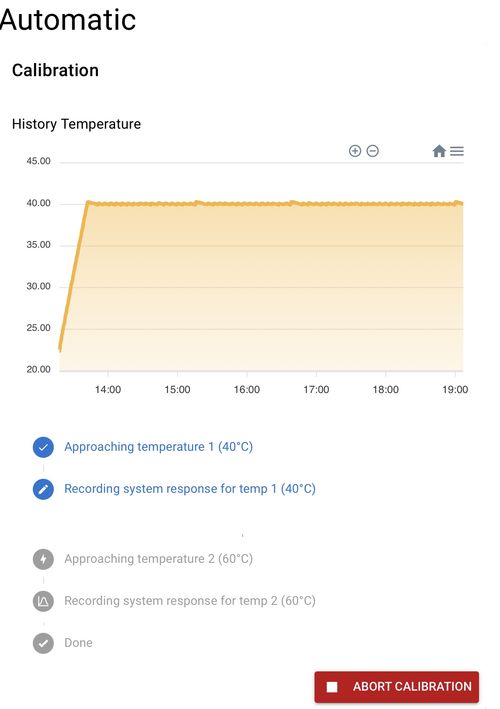Select Recording system response for temp 2 step

click(x=190, y=601)
